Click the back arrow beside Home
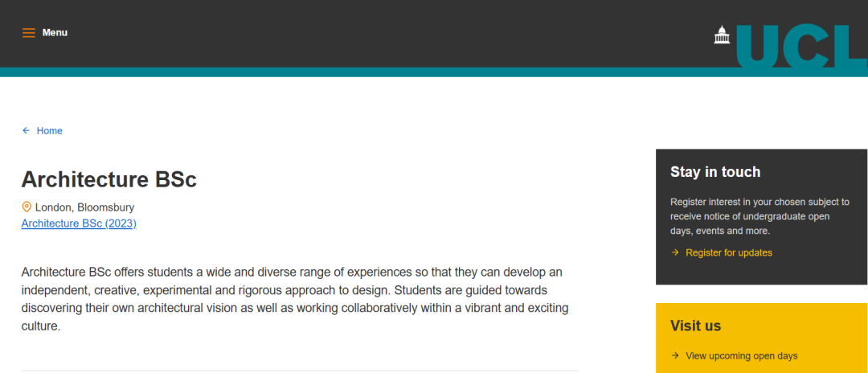868x373 pixels. click(26, 130)
